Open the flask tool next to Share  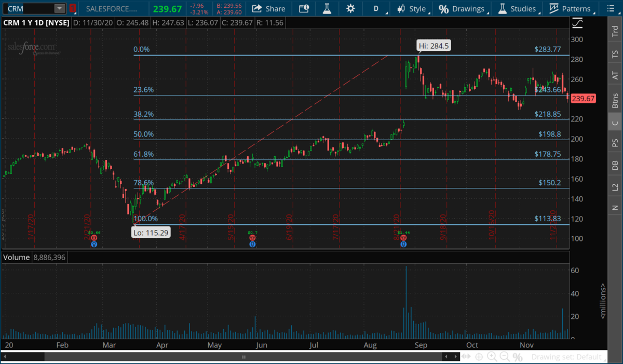(327, 8)
